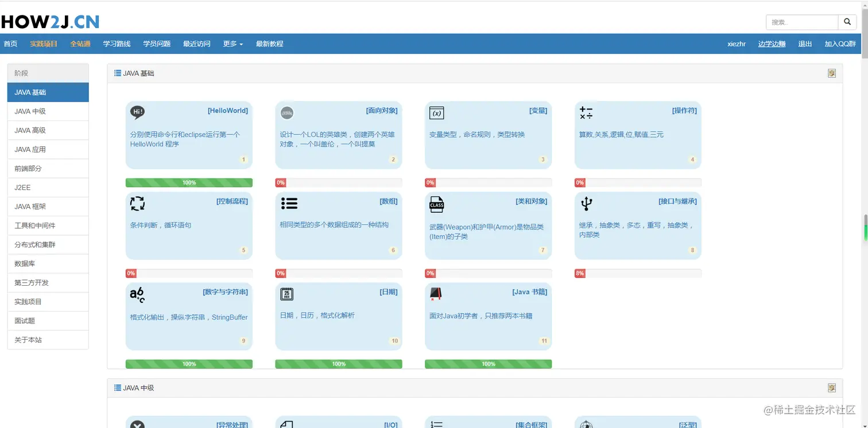868x428 pixels.
Task: Select JAVA 框架 in the stage sidebar
Action: pyautogui.click(x=48, y=207)
